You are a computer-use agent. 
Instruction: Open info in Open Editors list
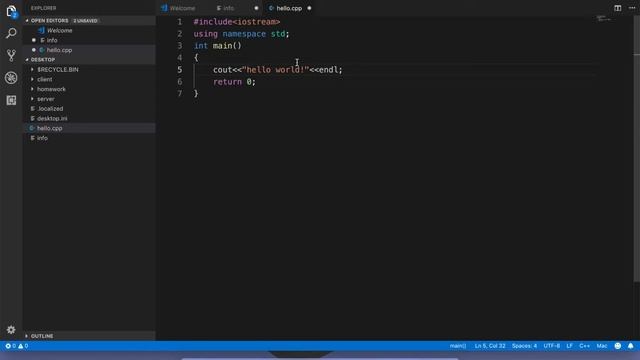pos(89,40)
